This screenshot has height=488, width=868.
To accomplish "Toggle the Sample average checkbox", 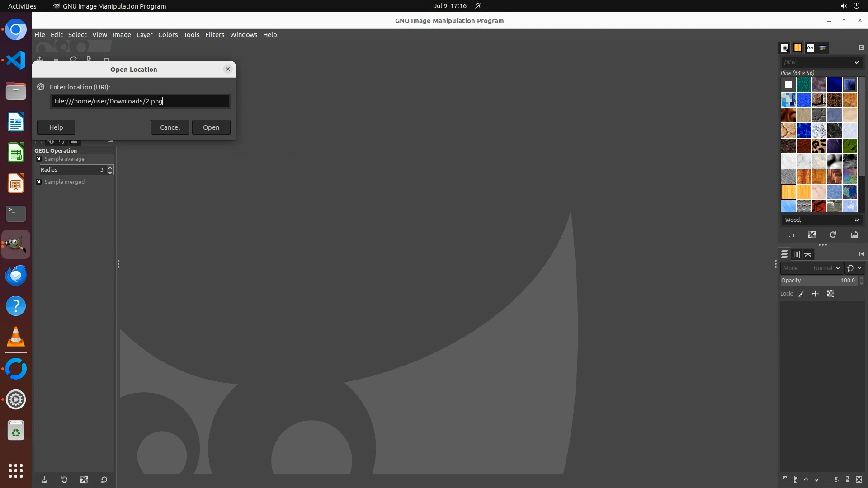I will point(39,159).
